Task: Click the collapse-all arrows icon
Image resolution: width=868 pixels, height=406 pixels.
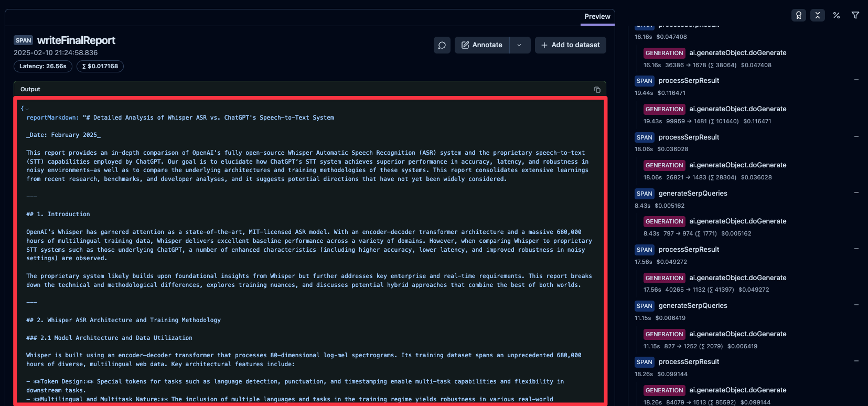Action: 817,15
